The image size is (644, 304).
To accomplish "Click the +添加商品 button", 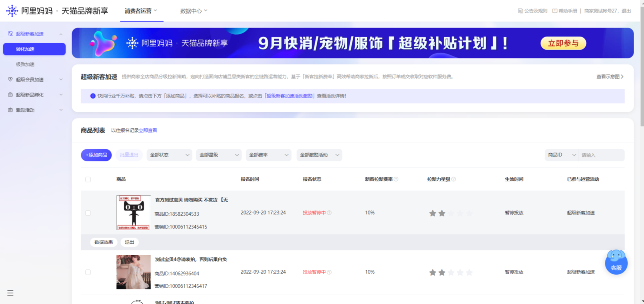I will tap(96, 155).
